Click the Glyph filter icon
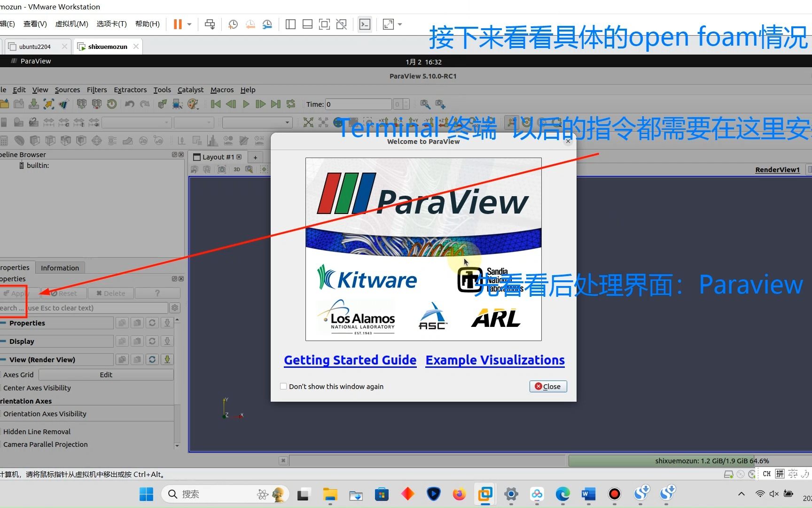Image resolution: width=812 pixels, height=508 pixels. [97, 140]
